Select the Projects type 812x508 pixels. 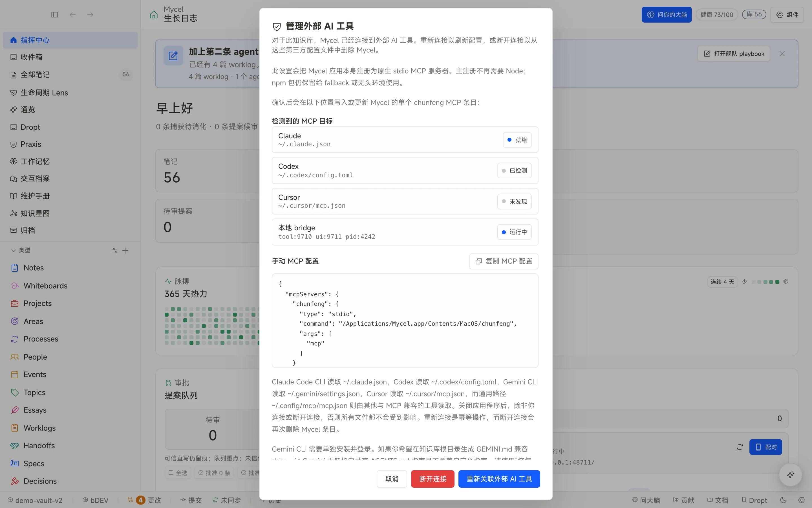click(x=70, y=303)
